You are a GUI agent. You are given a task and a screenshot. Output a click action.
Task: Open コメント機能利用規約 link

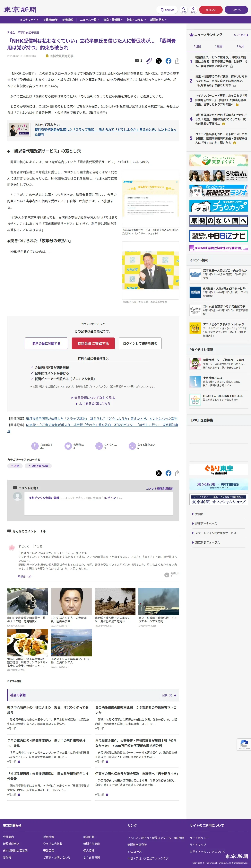pyautogui.click(x=160, y=489)
